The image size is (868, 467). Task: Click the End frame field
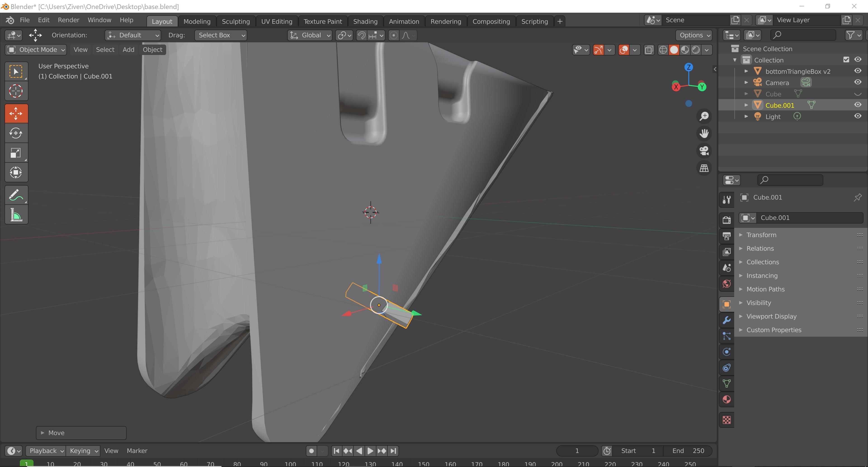pyautogui.click(x=688, y=451)
